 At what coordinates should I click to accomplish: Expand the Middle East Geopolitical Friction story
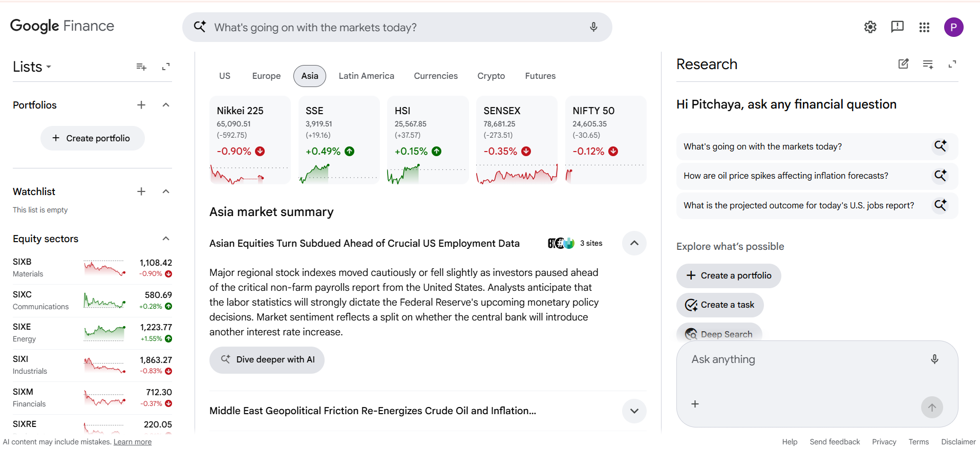coord(634,411)
